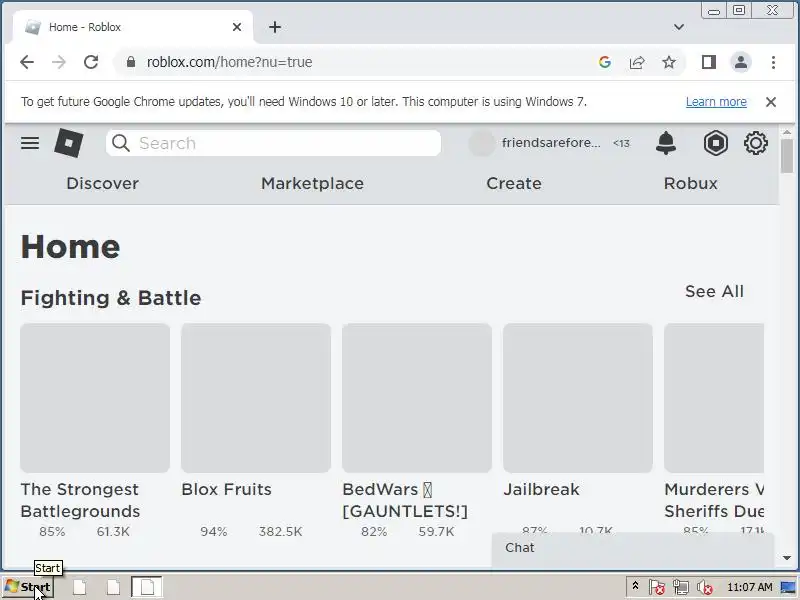Open the Create tab

click(514, 183)
